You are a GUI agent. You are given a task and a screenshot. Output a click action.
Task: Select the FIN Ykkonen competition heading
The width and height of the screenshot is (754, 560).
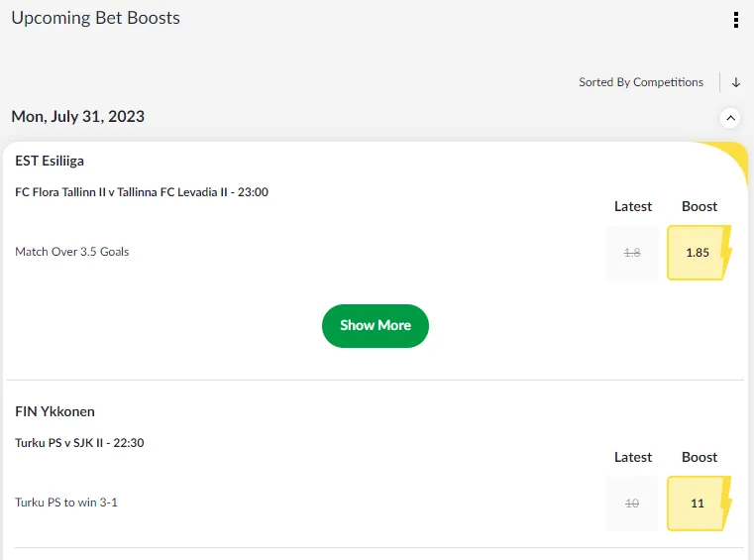pyautogui.click(x=54, y=411)
